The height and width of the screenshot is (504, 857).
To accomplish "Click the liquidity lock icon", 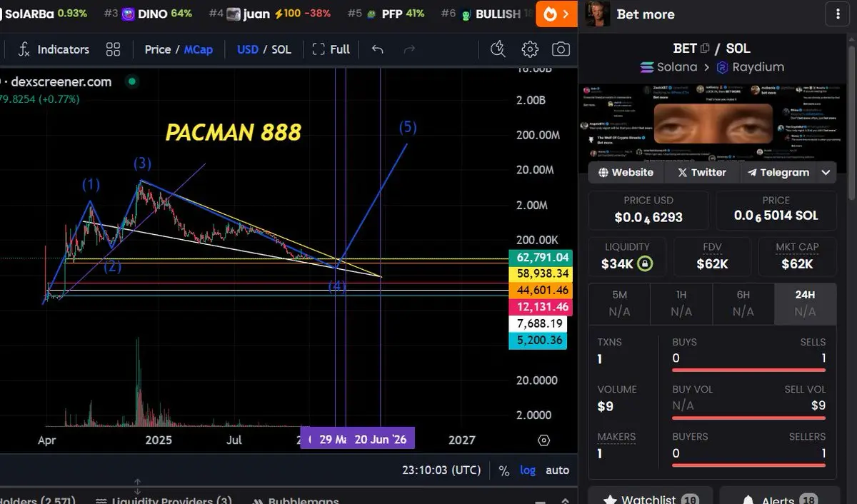I will pyautogui.click(x=644, y=264).
